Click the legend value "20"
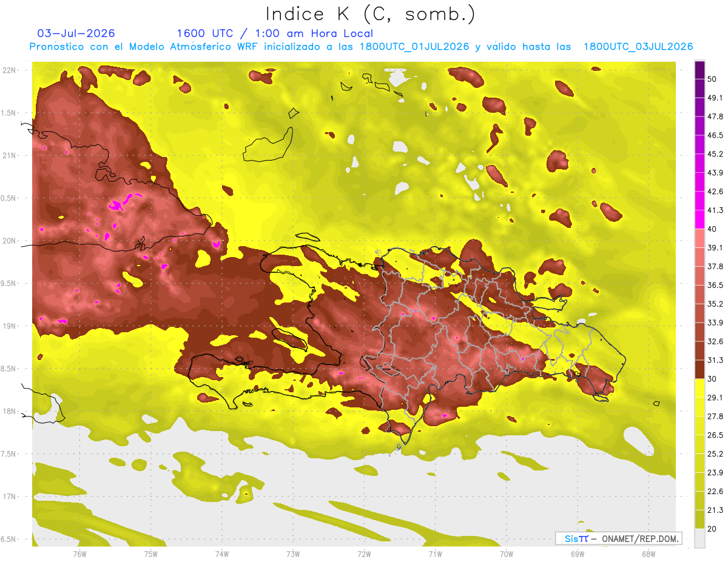This screenshot has height=562, width=728. (712, 529)
